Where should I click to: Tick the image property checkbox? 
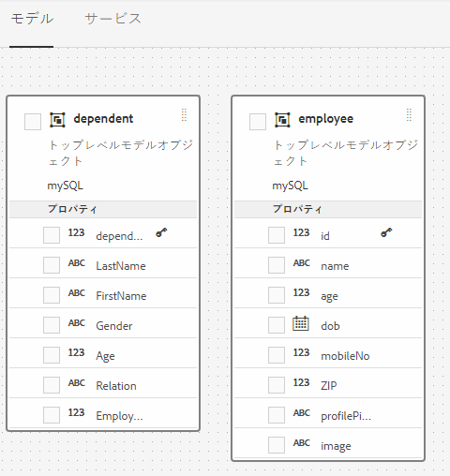click(277, 445)
